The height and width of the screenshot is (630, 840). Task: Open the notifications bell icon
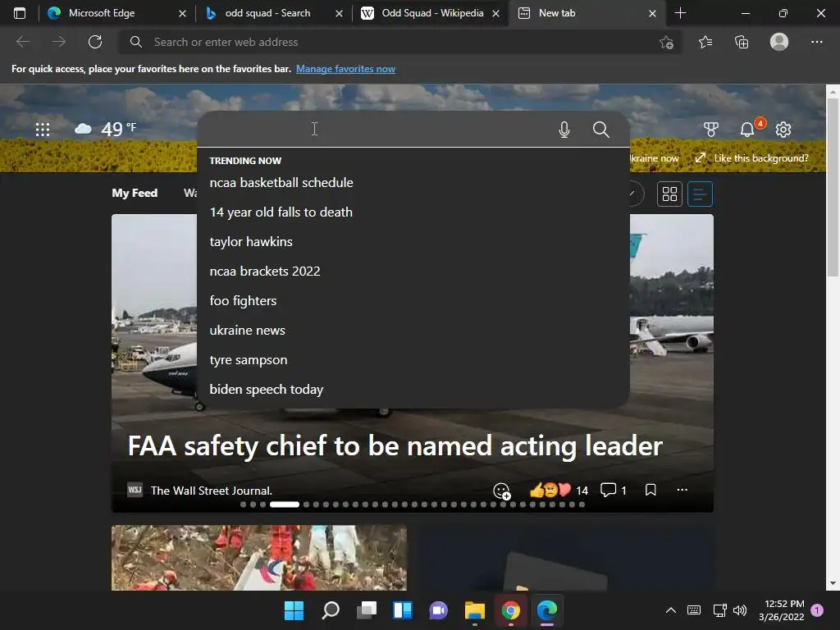[x=747, y=129]
